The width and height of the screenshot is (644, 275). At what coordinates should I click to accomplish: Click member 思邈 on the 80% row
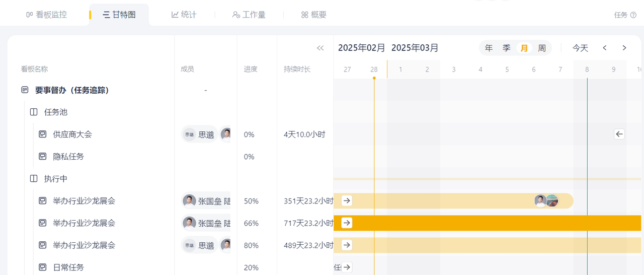[199, 245]
